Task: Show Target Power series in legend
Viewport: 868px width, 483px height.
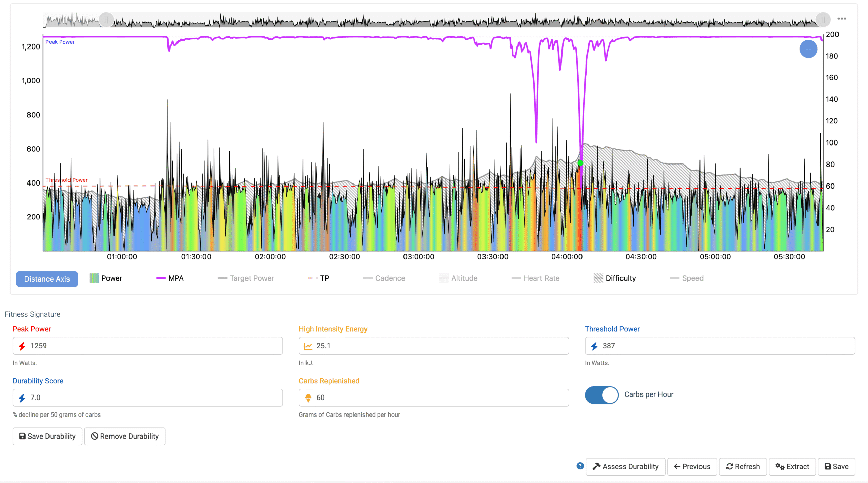Action: pyautogui.click(x=246, y=278)
